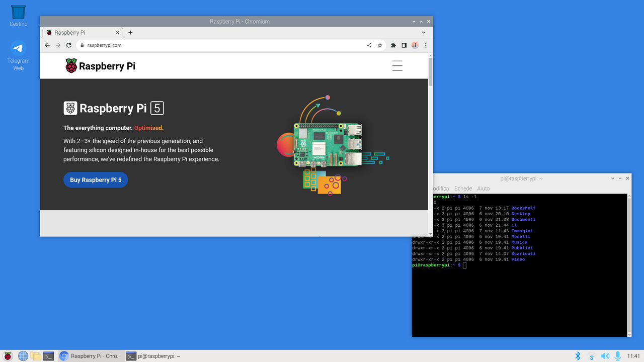Close the Raspberry Pi tab

118,33
